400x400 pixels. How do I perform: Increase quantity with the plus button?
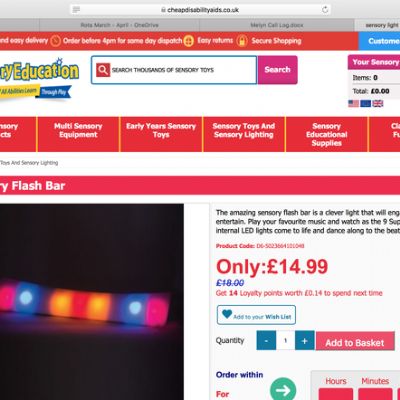click(305, 340)
